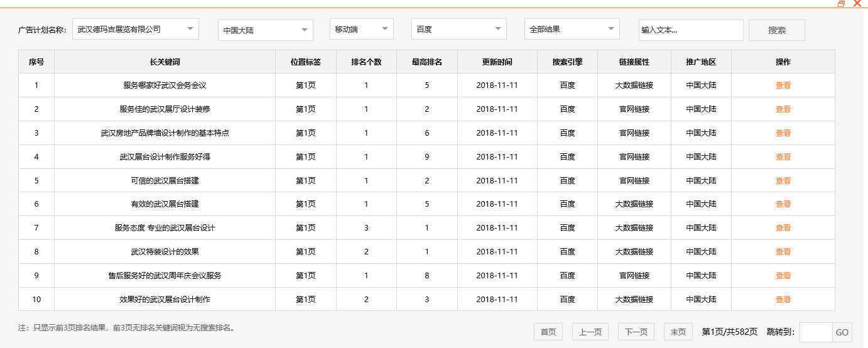868x348 pixels.
Task: Click the 搜索 button
Action: 777,30
